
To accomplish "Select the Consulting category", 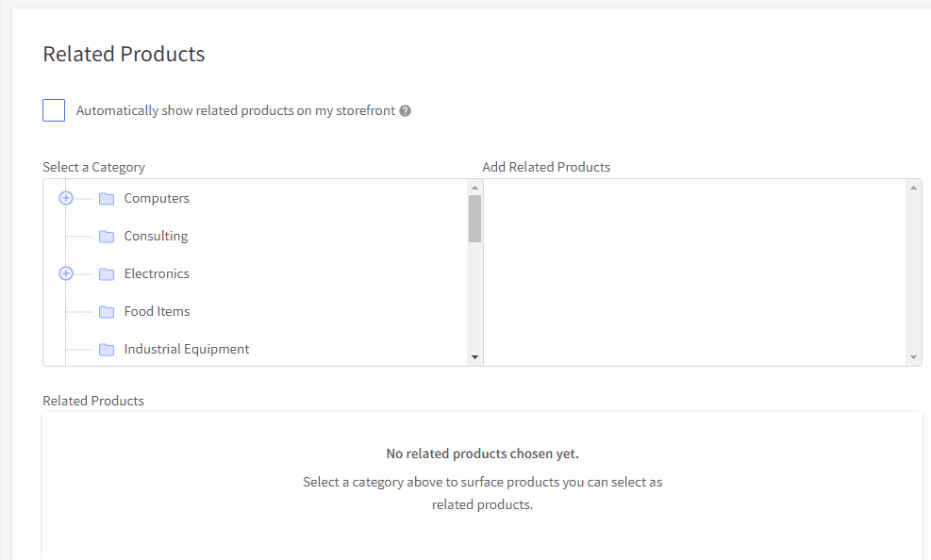I will click(x=156, y=236).
